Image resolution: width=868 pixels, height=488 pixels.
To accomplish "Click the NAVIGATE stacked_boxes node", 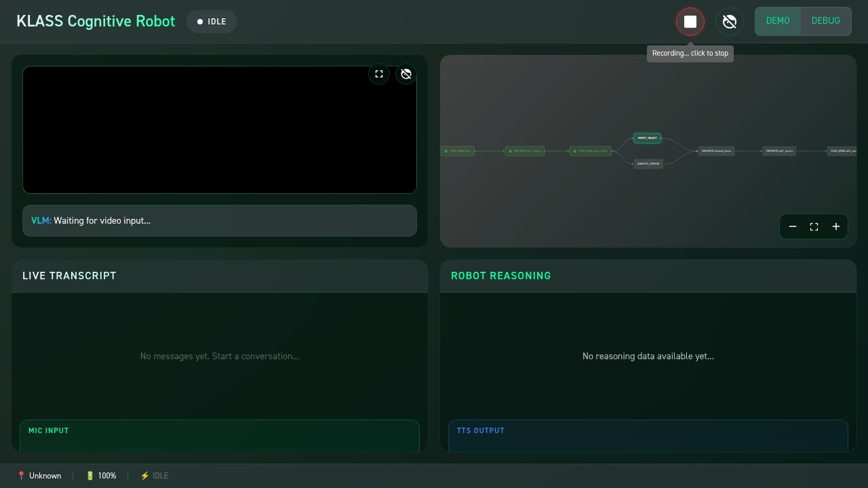I will 716,151.
